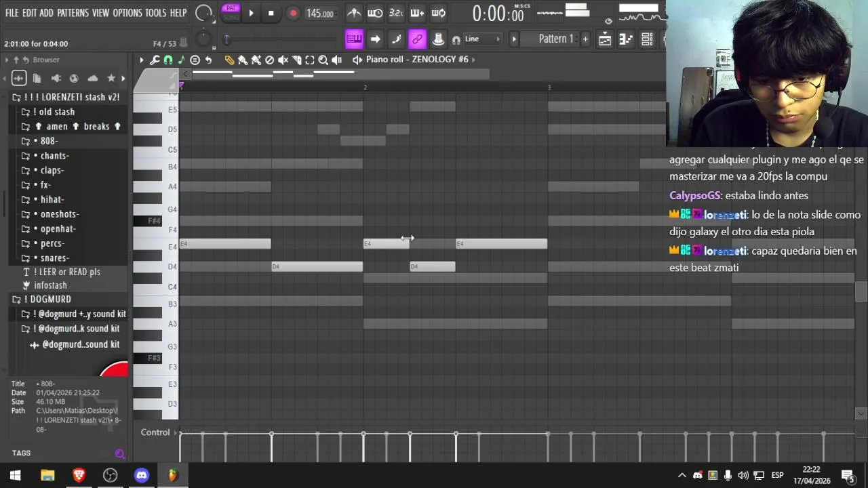Open the PATTERNS menu

click(73, 13)
